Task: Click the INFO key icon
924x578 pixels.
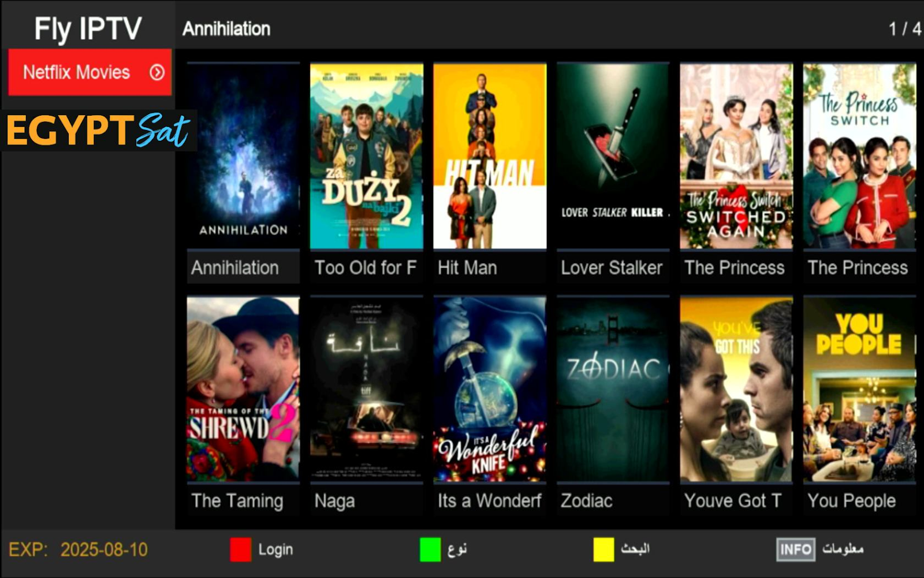Action: pyautogui.click(x=795, y=549)
